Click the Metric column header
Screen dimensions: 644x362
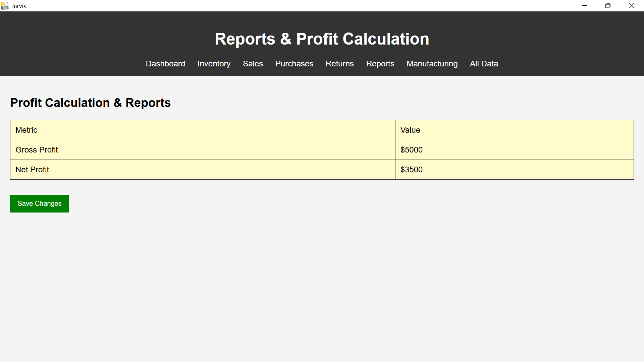pyautogui.click(x=203, y=130)
